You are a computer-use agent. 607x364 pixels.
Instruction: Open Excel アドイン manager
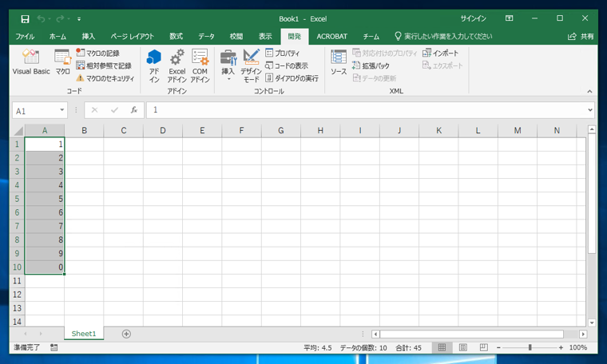pos(177,66)
